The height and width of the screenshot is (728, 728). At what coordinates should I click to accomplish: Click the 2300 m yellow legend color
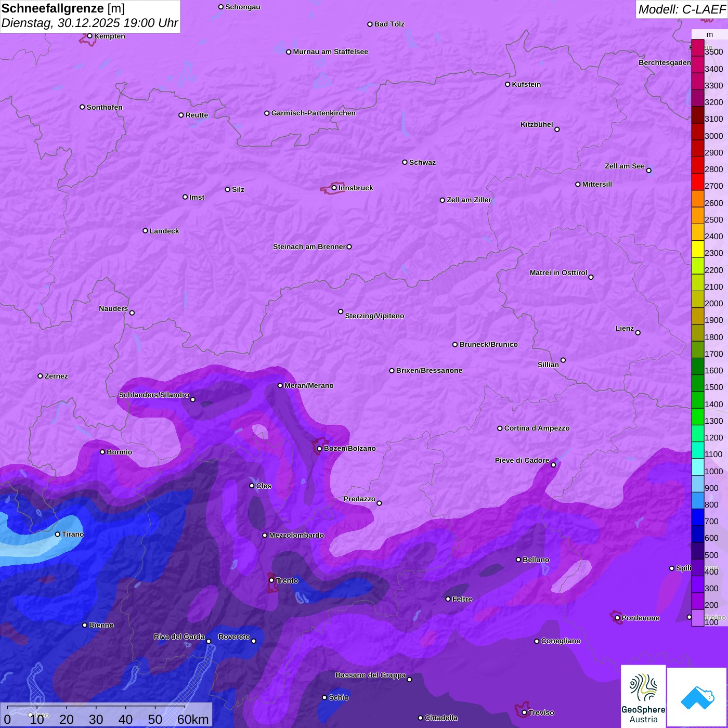[697, 249]
